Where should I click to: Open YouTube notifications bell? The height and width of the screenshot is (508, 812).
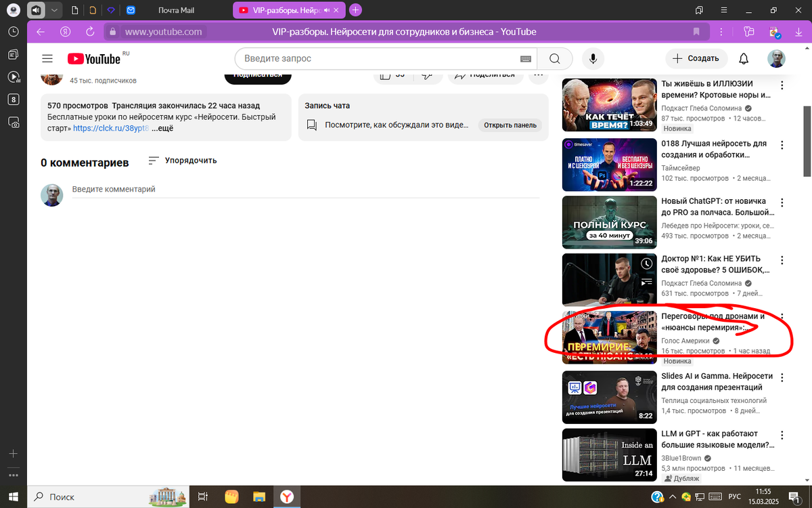pyautogui.click(x=744, y=59)
